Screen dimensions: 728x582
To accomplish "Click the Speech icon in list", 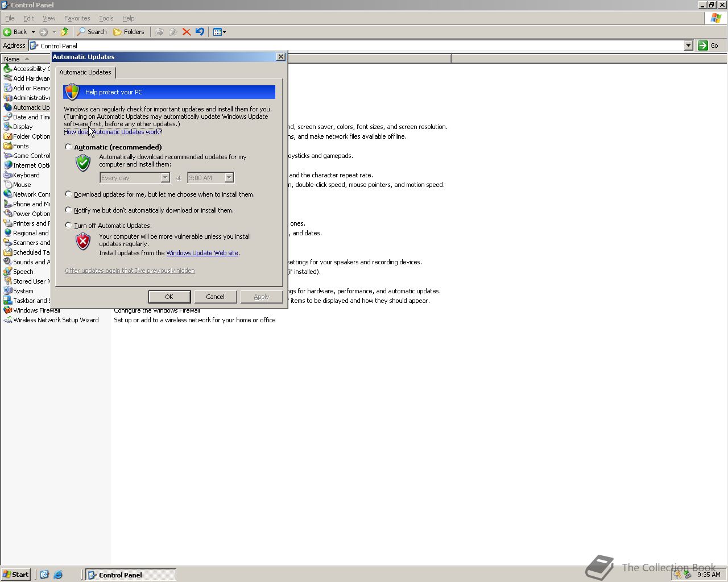I will pos(8,272).
